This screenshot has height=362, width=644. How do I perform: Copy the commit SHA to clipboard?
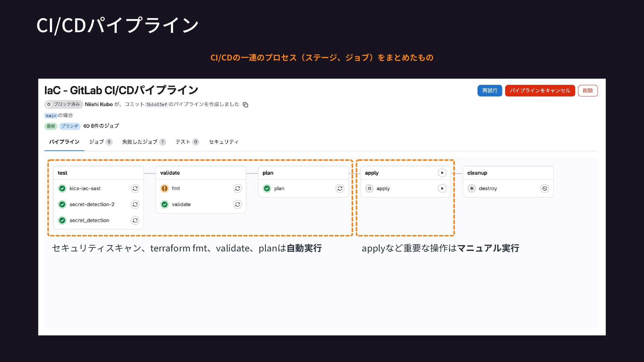pos(246,105)
